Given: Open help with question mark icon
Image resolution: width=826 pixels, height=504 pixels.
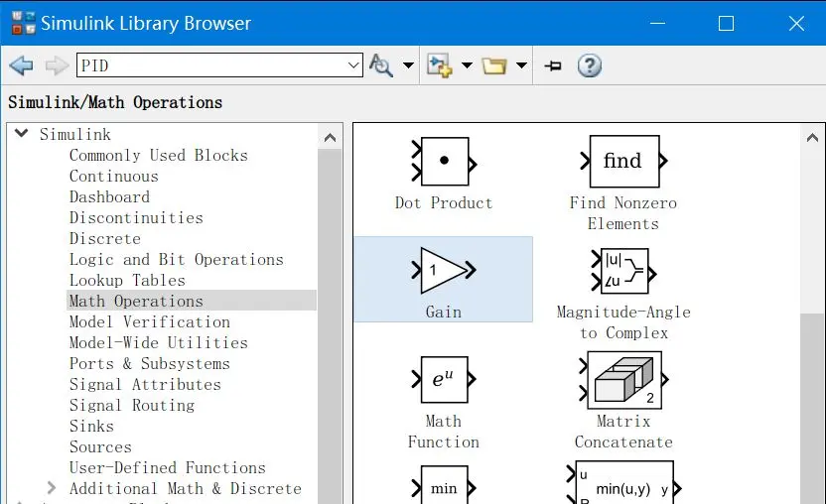Looking at the screenshot, I should pos(589,65).
